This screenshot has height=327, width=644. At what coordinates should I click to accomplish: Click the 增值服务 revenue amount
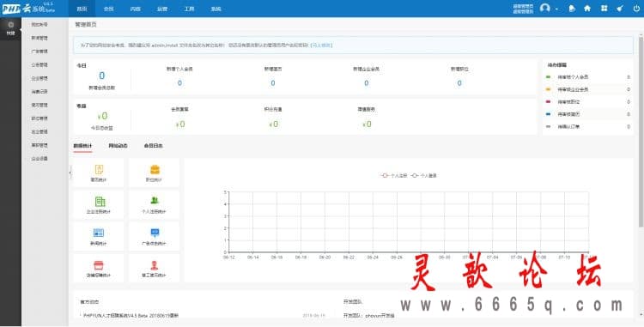[367, 124]
